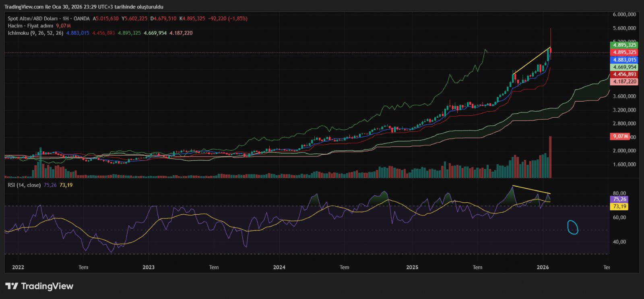
Task: Click the purple 75,26 RSI value tag
Action: point(619,199)
